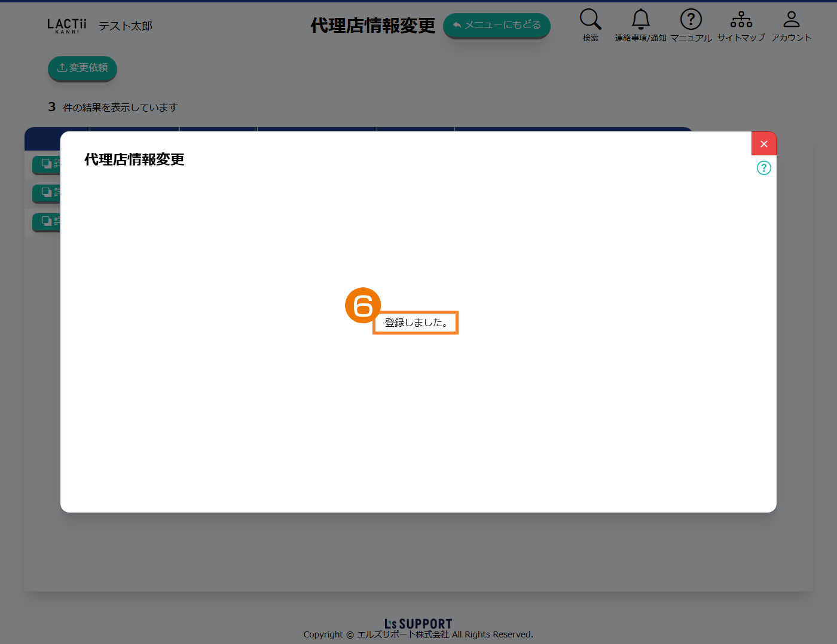This screenshot has height=644, width=837.
Task: Click the page header 代理店情報変更 heading
Action: (x=372, y=26)
